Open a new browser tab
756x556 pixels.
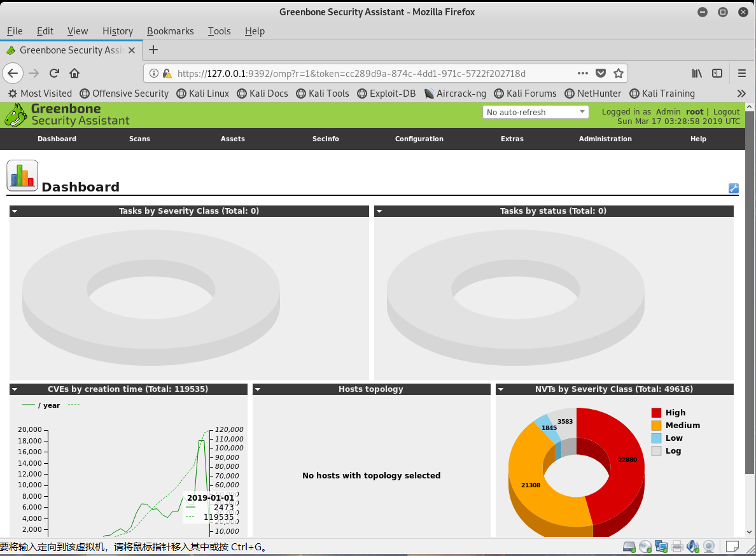tap(153, 50)
